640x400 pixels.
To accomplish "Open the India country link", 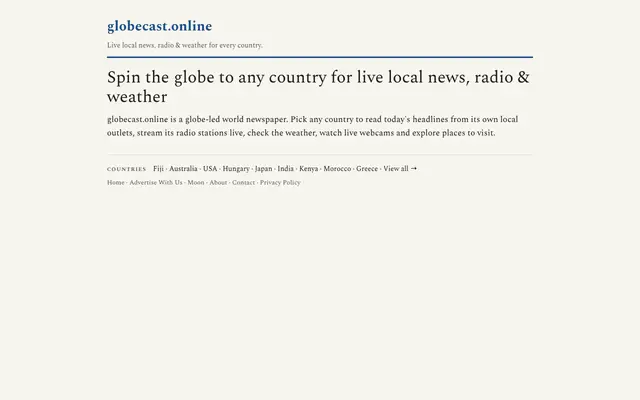I will click(x=286, y=169).
